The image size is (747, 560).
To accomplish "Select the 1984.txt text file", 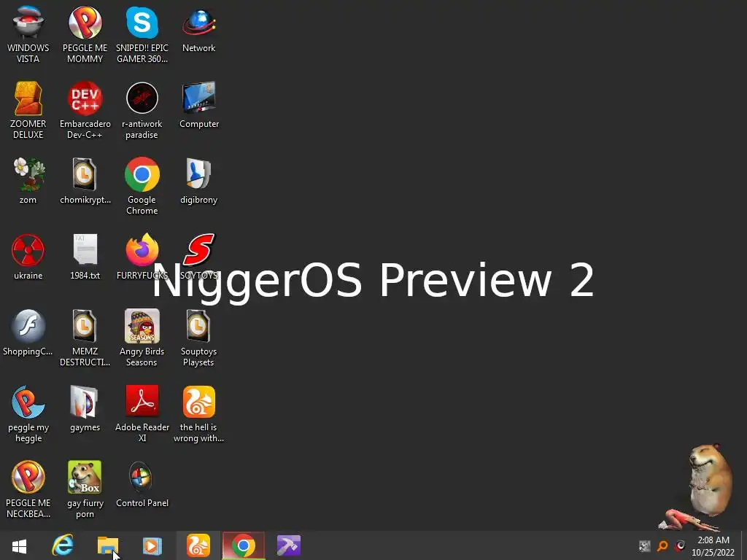I will point(85,256).
